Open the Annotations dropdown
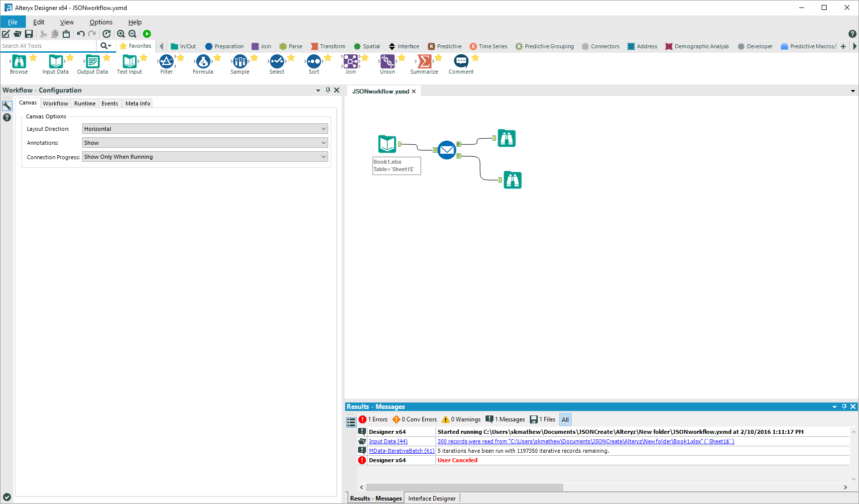This screenshot has width=859, height=504. tap(205, 143)
